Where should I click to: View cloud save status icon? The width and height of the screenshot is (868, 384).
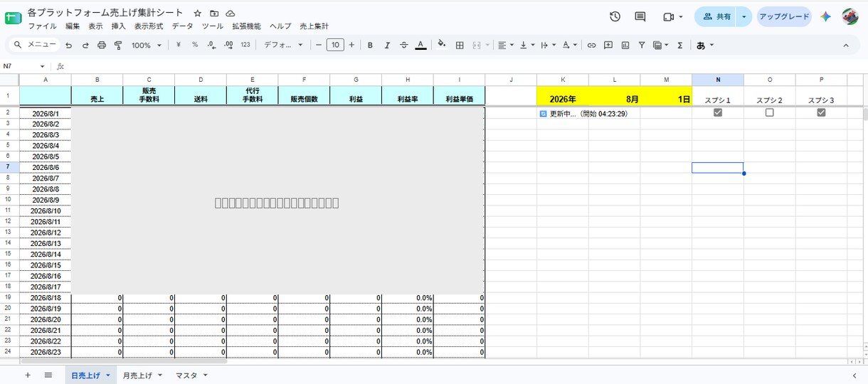[x=231, y=13]
